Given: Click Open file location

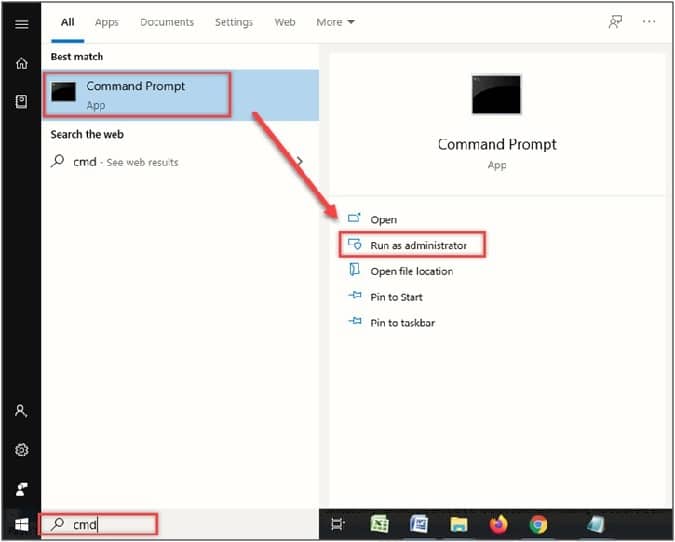Looking at the screenshot, I should coord(400,271).
